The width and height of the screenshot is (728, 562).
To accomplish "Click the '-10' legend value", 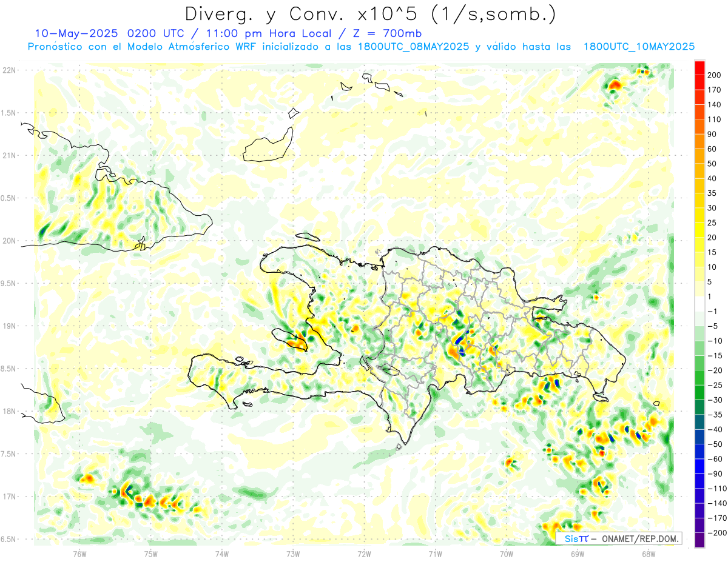I will click(715, 341).
